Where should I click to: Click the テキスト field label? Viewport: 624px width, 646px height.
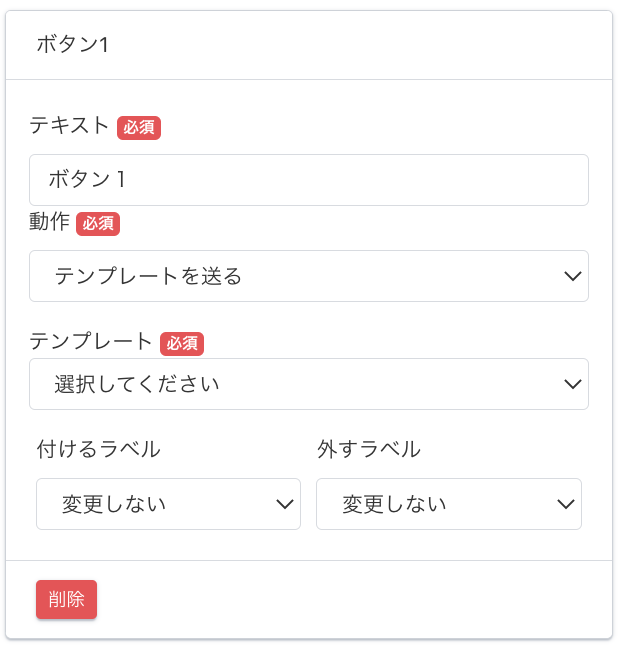pos(69,126)
